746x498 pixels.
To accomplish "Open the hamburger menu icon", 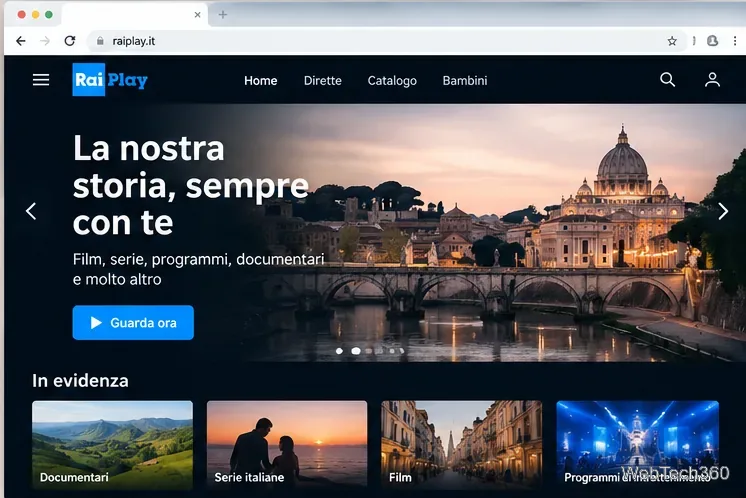I will point(41,80).
